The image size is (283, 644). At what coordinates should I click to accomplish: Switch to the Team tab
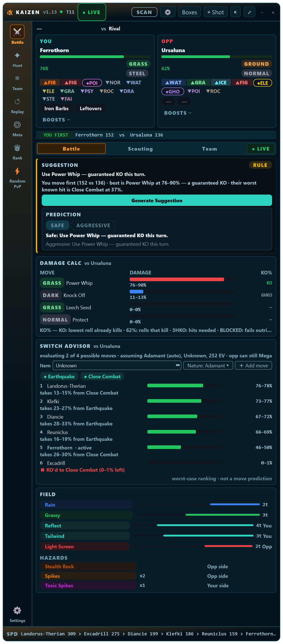click(209, 149)
